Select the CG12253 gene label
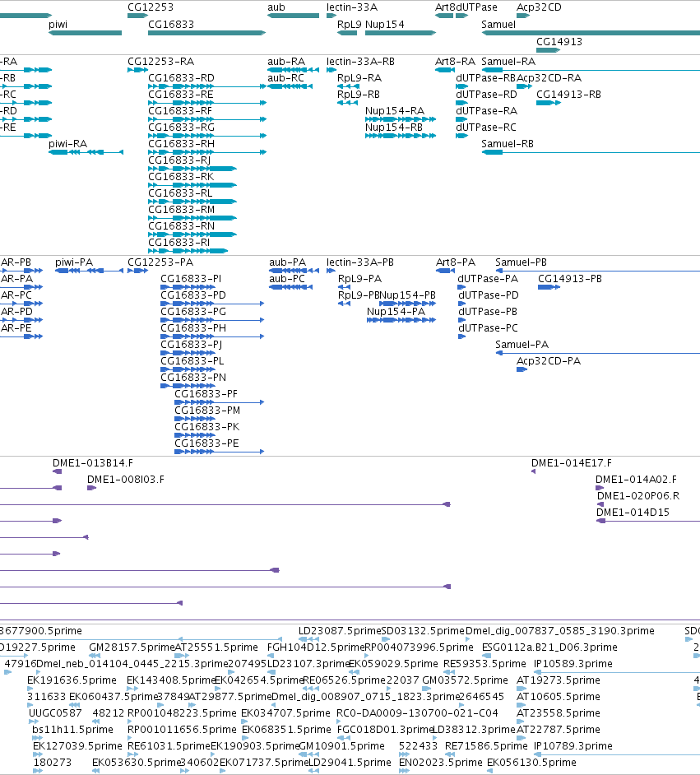This screenshot has width=700, height=775. (x=151, y=7)
